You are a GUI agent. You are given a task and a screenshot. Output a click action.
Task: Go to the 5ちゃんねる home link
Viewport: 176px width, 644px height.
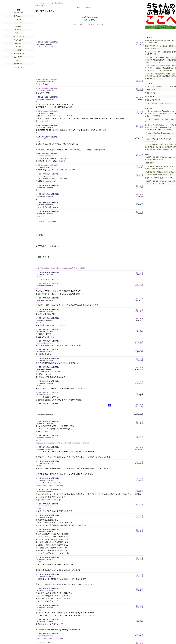coord(39,3)
